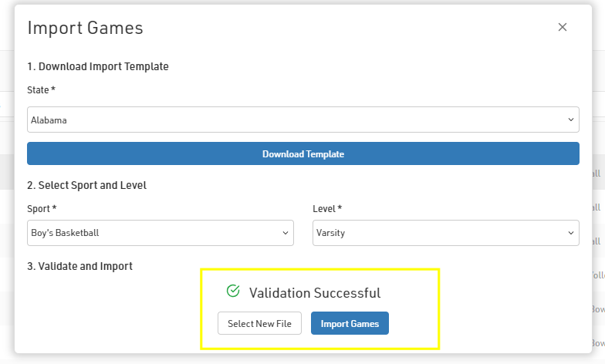605x364 pixels.
Task: Click the Import Games dialog title
Action: [85, 28]
